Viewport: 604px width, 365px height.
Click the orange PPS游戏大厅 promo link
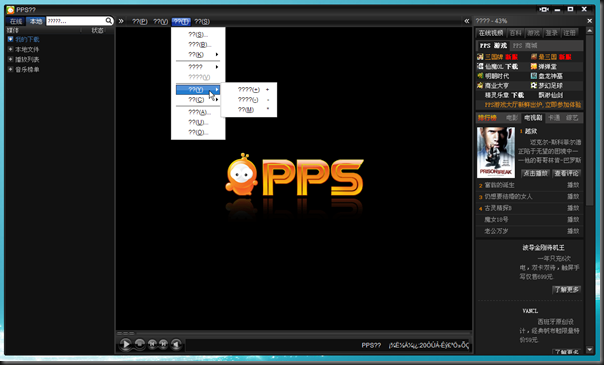click(x=533, y=105)
